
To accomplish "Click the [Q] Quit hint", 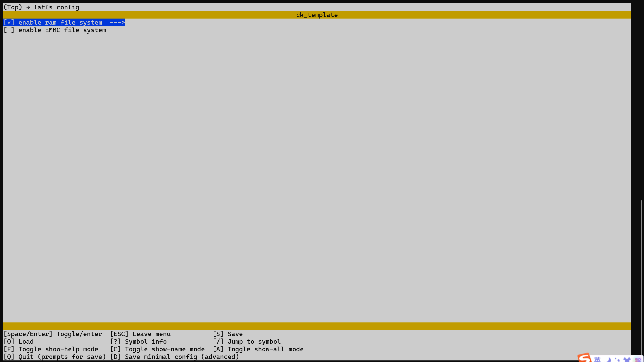I will click(55, 357).
